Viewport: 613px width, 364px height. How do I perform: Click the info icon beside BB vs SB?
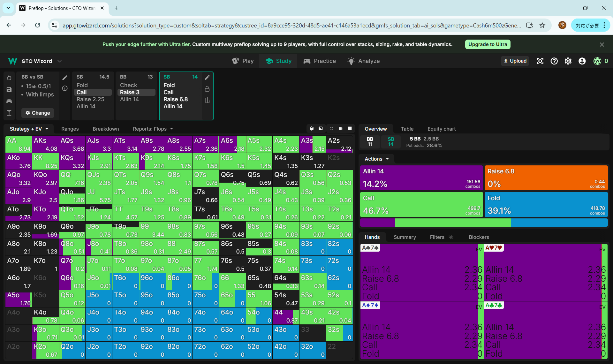(x=65, y=88)
